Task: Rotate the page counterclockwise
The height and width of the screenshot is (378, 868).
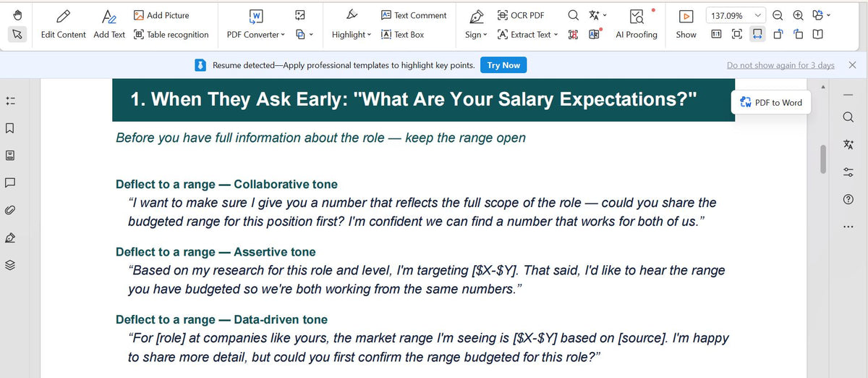Action: click(778, 34)
